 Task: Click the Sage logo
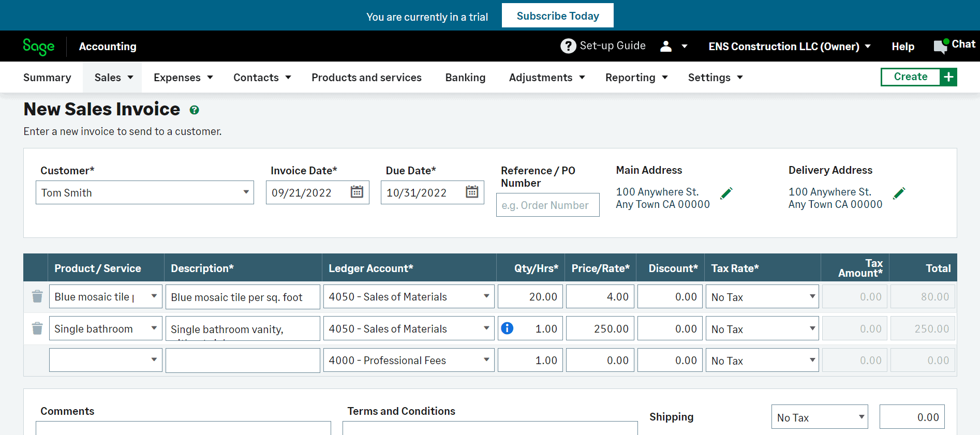39,47
